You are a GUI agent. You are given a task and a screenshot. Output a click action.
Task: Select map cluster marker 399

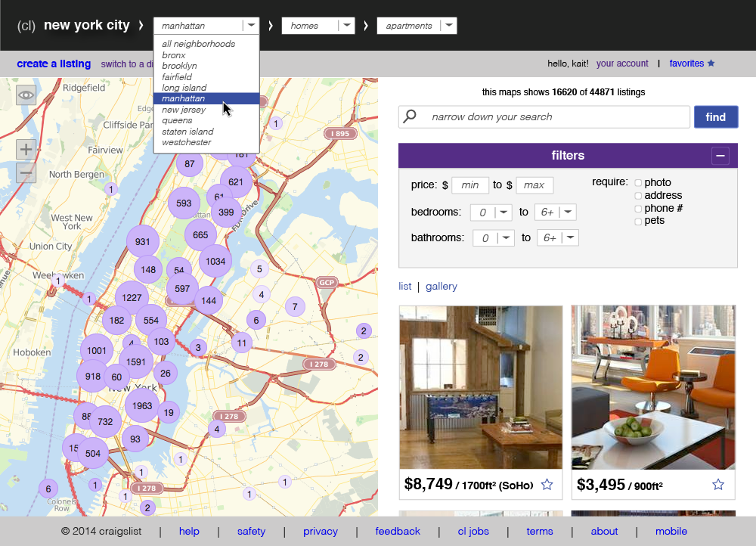226,213
